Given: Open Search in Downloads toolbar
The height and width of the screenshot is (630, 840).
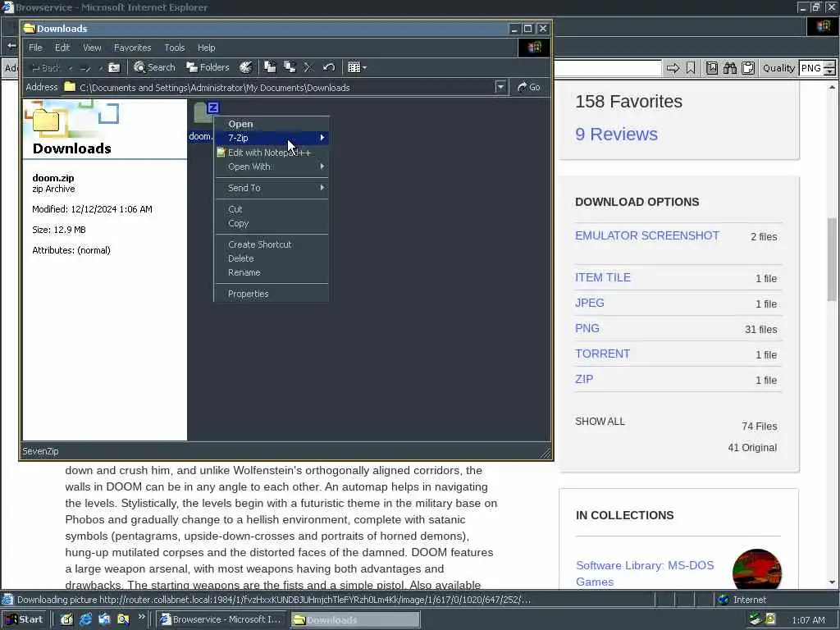Looking at the screenshot, I should (x=155, y=67).
